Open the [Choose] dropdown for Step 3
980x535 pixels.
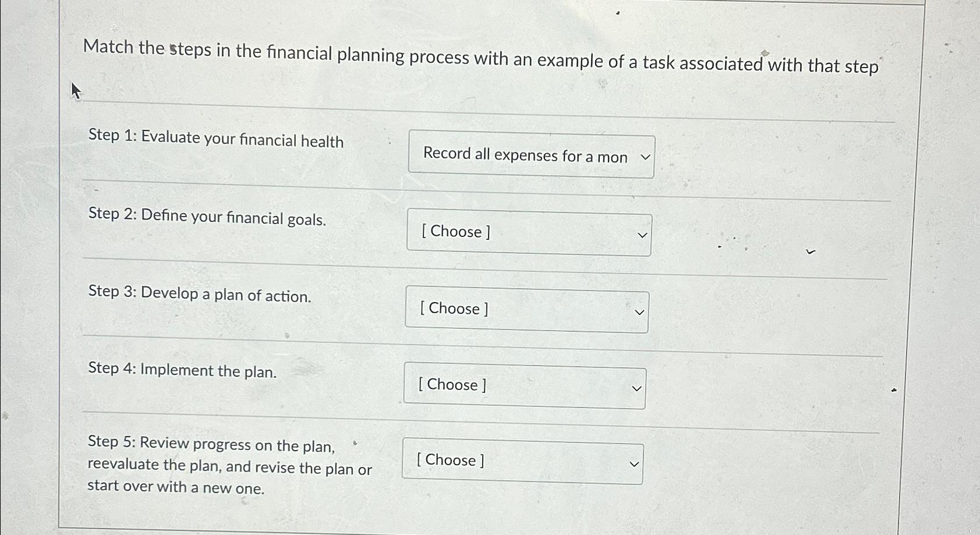[x=526, y=309]
